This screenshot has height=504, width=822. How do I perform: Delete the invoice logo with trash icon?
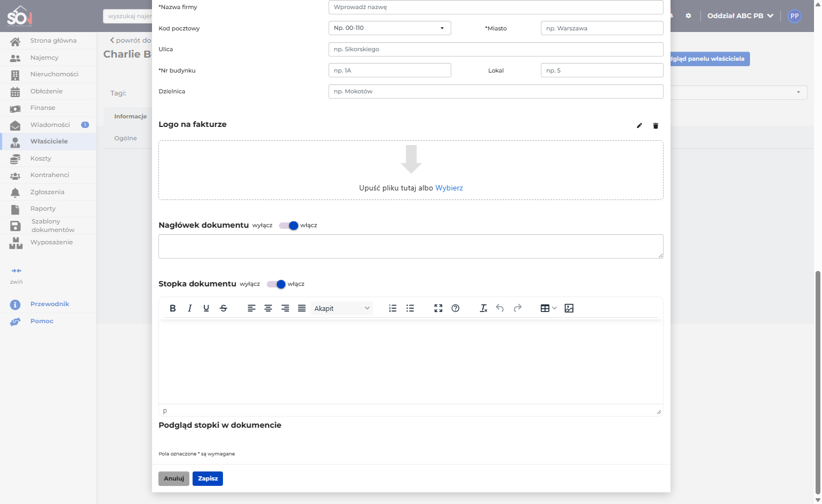click(656, 126)
